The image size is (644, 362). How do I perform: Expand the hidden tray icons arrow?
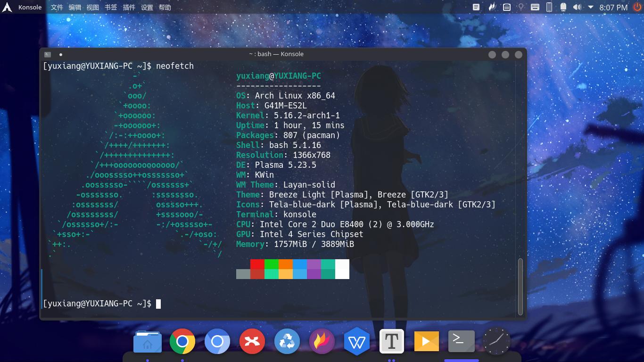tap(590, 7)
